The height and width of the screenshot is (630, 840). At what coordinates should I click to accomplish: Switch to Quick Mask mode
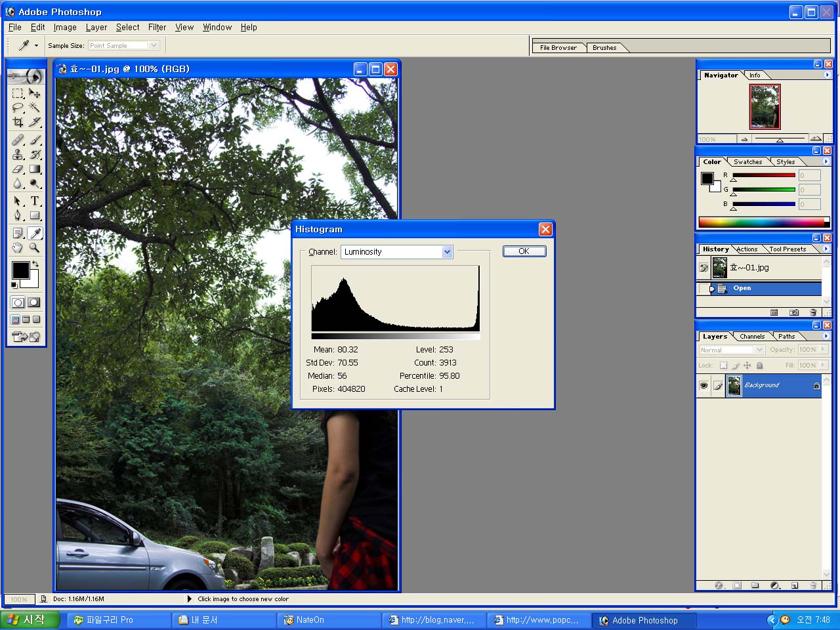34,303
